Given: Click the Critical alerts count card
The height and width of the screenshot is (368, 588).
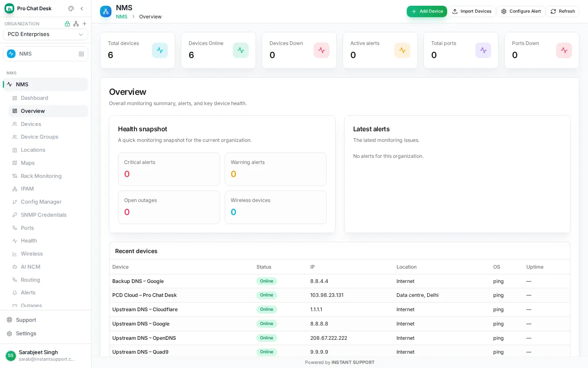Looking at the screenshot, I should [x=169, y=169].
